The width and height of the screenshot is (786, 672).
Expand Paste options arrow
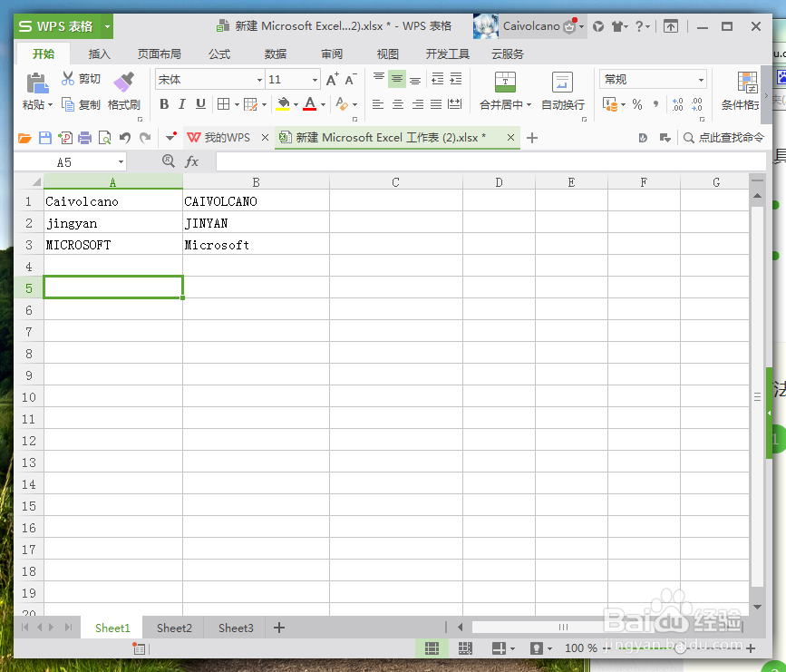(x=50, y=105)
